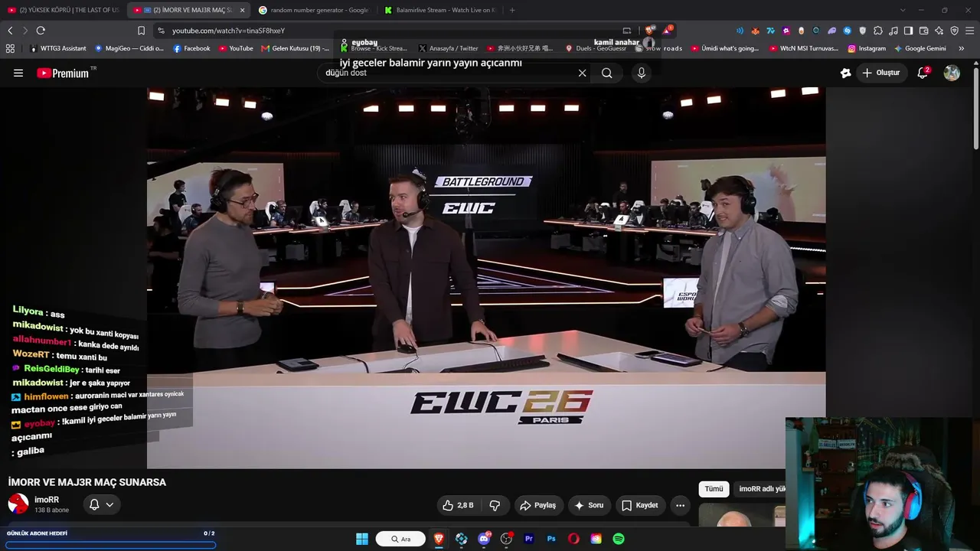Open more actions three-dot menu under video

680,505
